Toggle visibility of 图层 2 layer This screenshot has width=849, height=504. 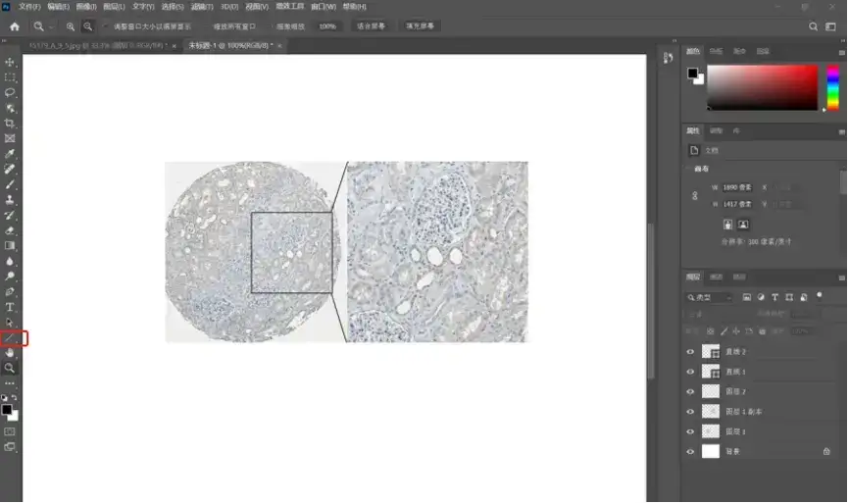(x=690, y=391)
